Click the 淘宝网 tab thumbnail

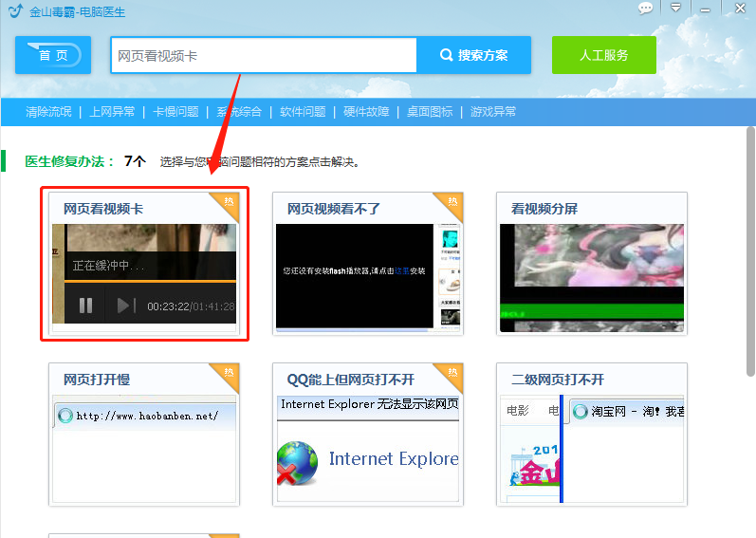592,448
